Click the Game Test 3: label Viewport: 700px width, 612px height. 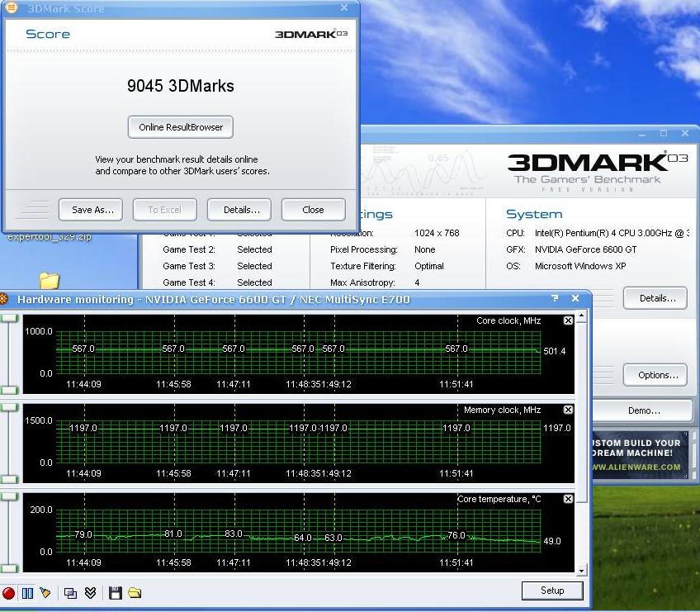tap(189, 266)
